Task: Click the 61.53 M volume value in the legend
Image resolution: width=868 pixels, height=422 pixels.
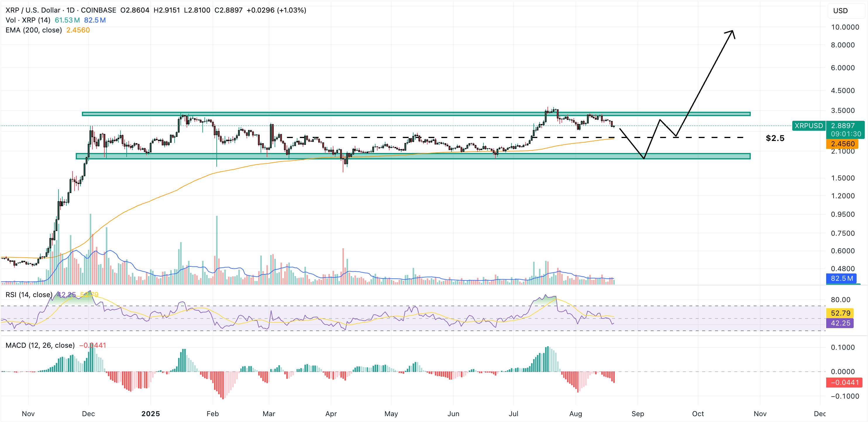Action: [67, 20]
